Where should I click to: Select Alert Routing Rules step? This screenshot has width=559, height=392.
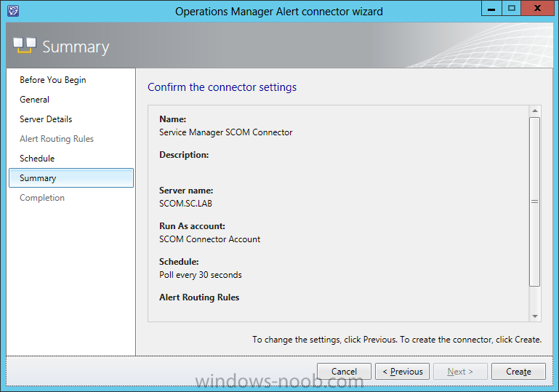57,139
